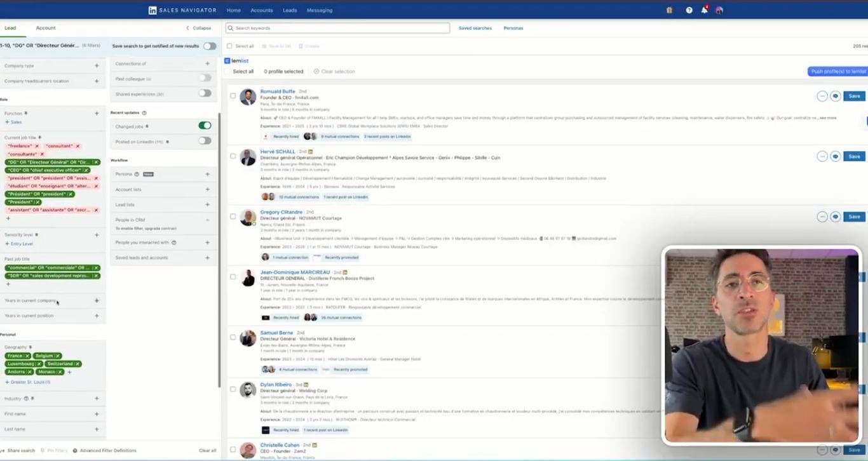Go to Home in top navigation
This screenshot has height=461, width=868.
tap(234, 10)
